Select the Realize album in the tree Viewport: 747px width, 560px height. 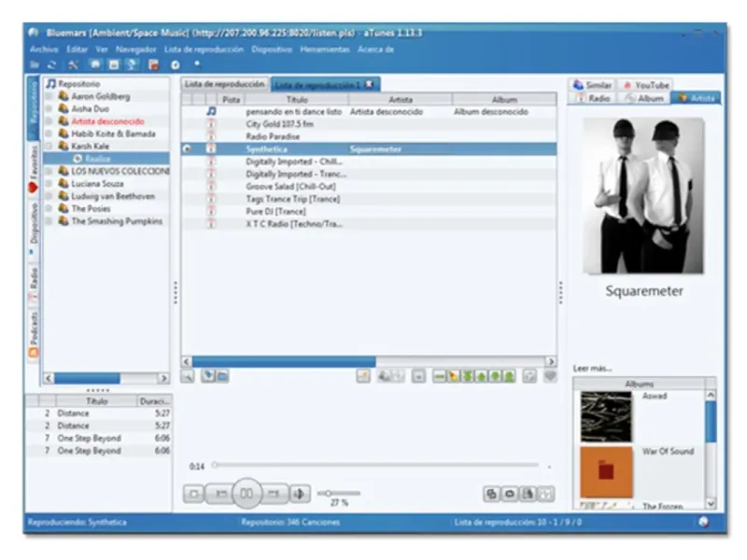106,159
